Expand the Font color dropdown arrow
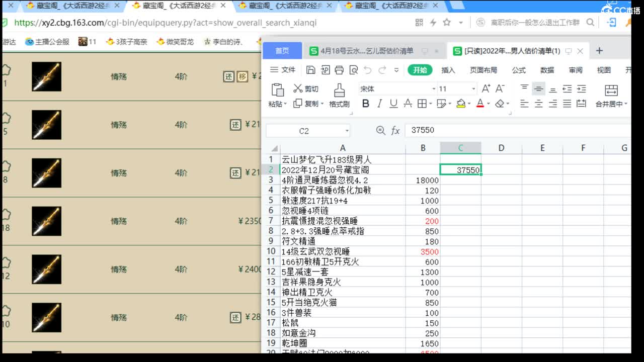The height and width of the screenshot is (362, 644). [489, 104]
